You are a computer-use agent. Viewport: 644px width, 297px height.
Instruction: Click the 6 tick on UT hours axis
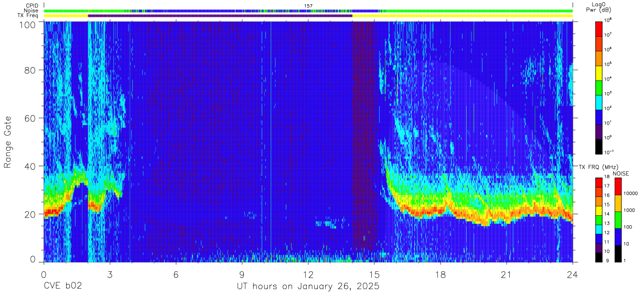point(176,274)
